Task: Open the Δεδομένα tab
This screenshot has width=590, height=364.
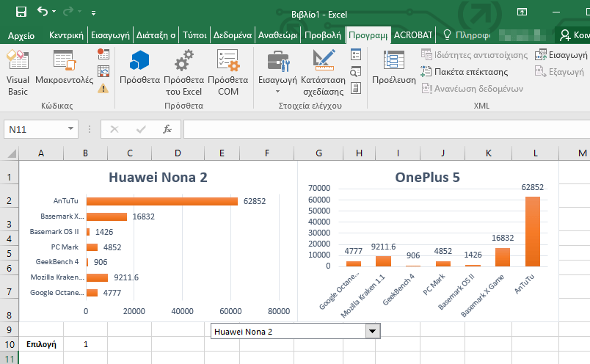Action: coord(233,35)
